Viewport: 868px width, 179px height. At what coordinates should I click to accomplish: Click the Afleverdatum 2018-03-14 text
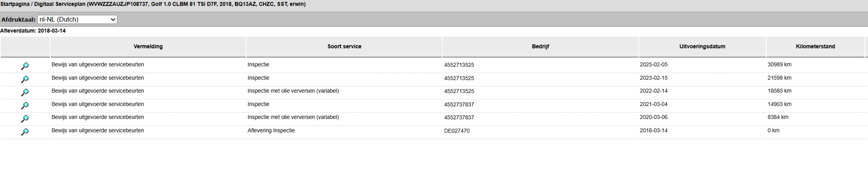(x=33, y=31)
